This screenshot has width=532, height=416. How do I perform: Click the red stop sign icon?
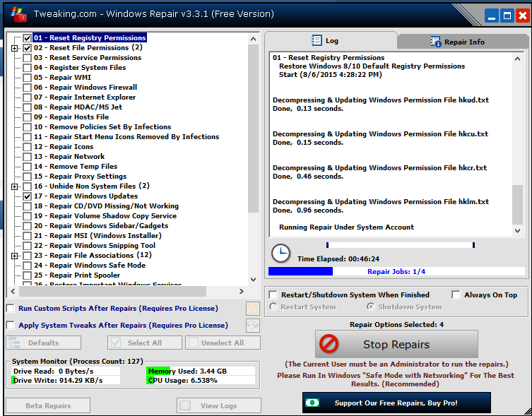(x=329, y=344)
